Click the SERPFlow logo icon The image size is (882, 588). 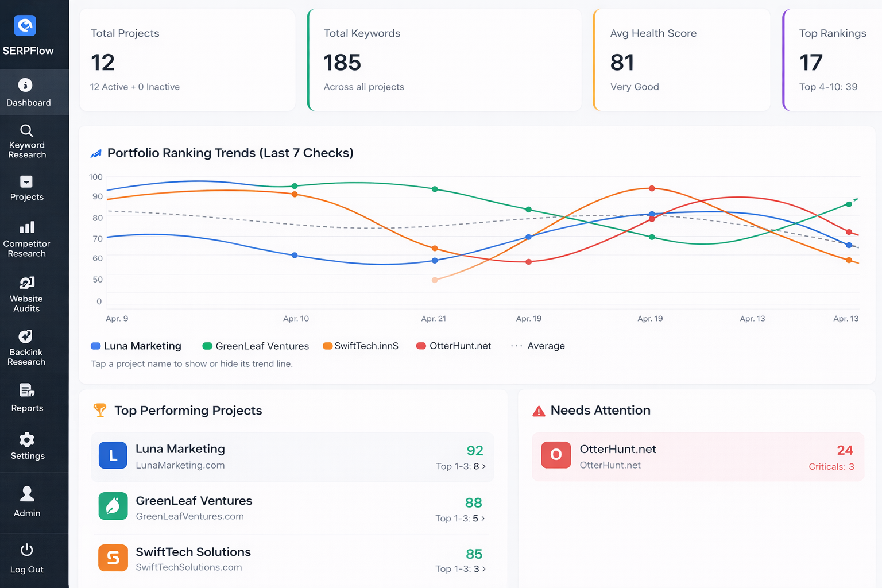[25, 25]
